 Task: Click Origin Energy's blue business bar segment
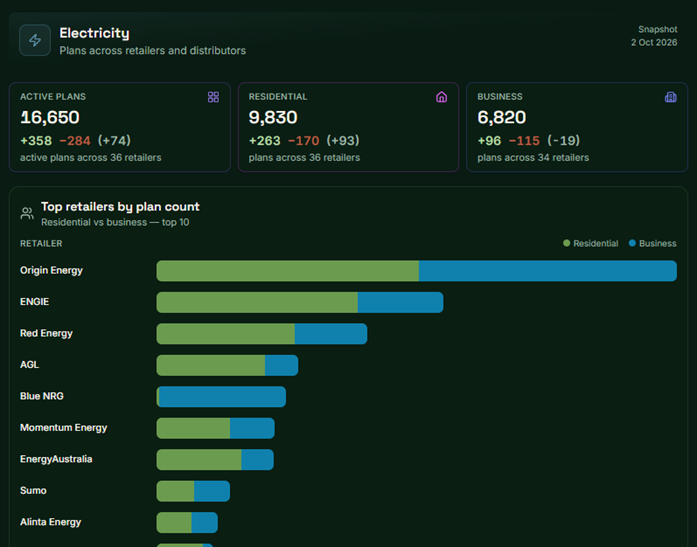tap(548, 271)
